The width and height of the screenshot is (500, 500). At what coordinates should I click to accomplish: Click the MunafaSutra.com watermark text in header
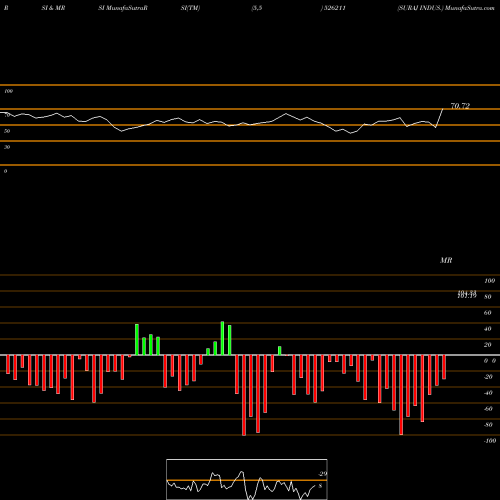click(x=470, y=8)
